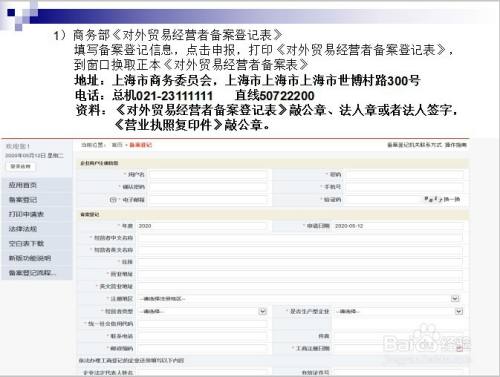The image size is (500, 377).
Task: Click the 联系电话 input field
Action: click(202, 336)
